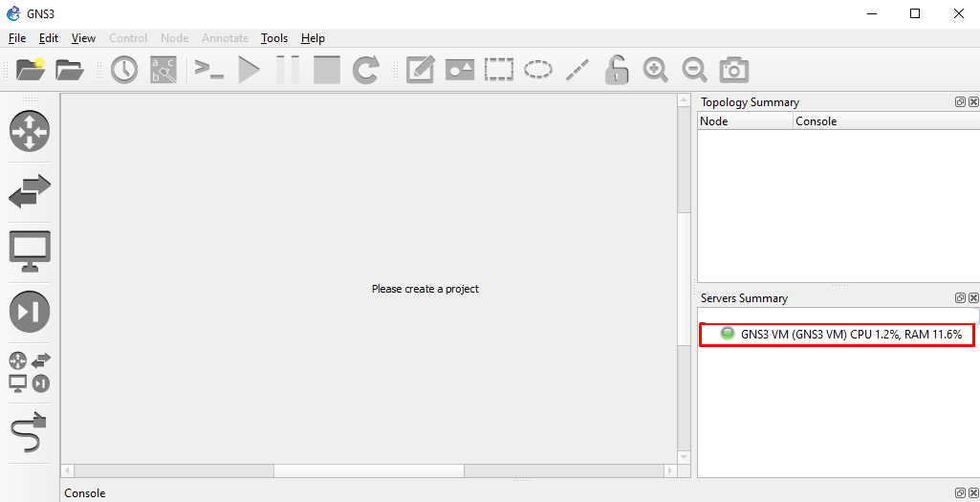This screenshot has width=980, height=502.
Task: Take a screenshot with camera icon
Action: coord(733,70)
